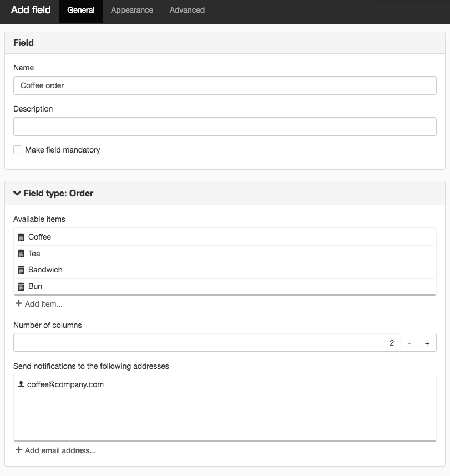Click the plus icon for Add email address

19,450
